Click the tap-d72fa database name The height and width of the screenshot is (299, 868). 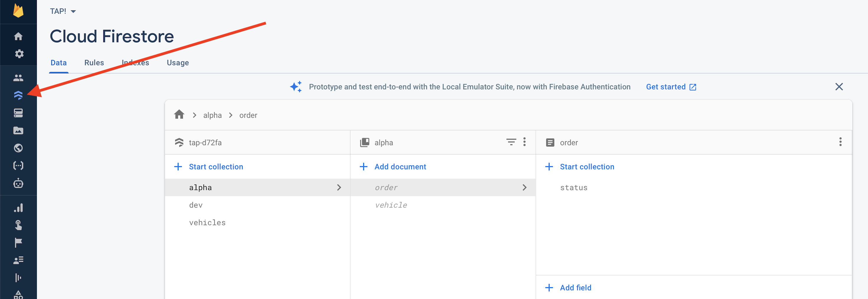(205, 143)
